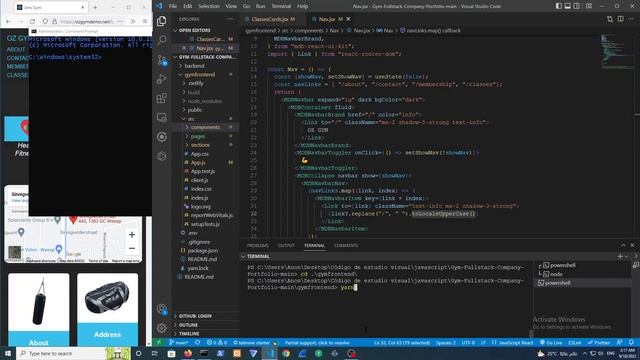The height and width of the screenshot is (360, 640).
Task: Expand the components folder
Action: click(x=205, y=127)
